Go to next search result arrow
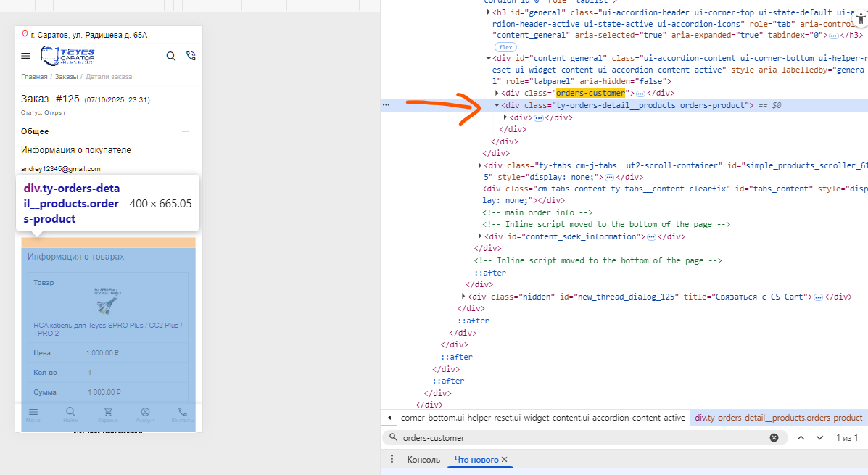Screen dimensions: 868x475 pos(819,438)
